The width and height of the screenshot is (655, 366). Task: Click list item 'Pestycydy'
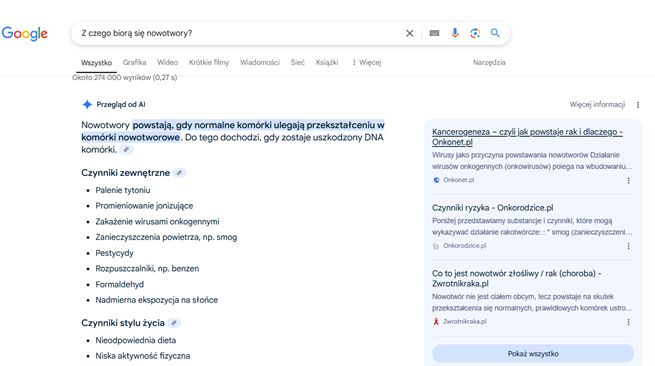(114, 253)
